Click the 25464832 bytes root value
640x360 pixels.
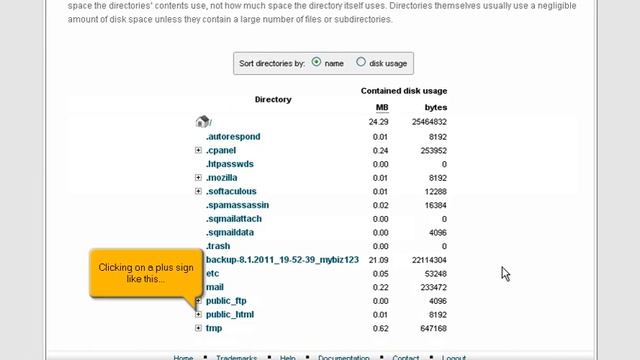(429, 122)
